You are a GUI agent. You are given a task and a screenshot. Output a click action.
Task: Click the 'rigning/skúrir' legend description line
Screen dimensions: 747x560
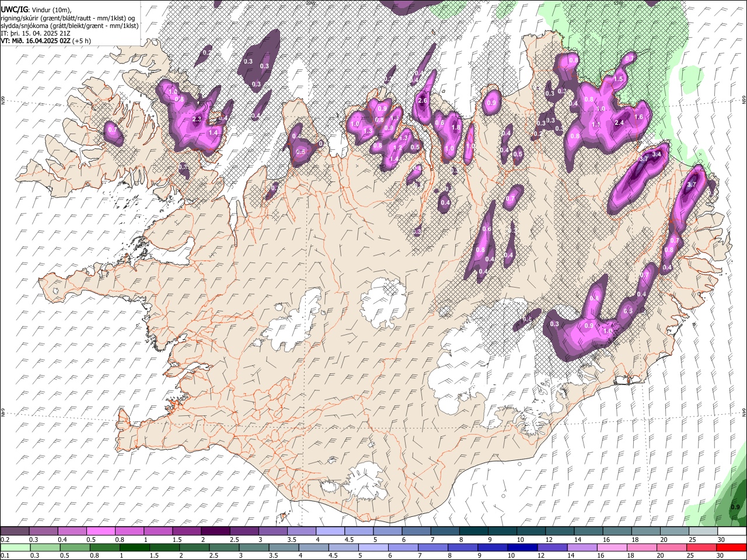(x=68, y=17)
